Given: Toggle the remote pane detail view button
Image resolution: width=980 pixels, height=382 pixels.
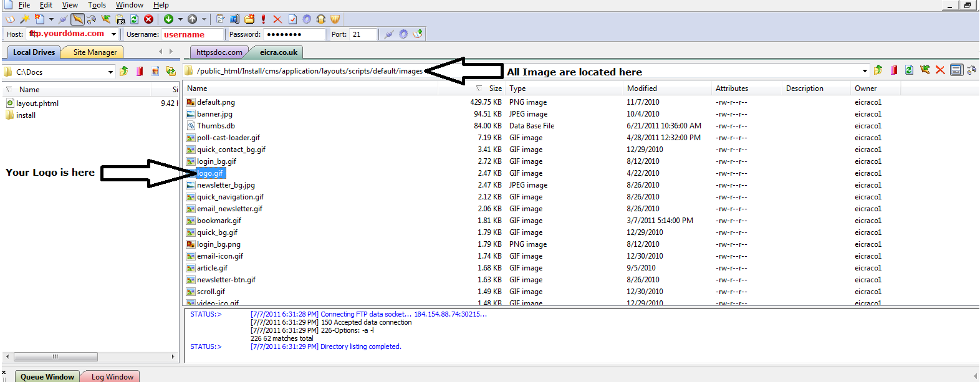Looking at the screenshot, I should click(x=956, y=70).
